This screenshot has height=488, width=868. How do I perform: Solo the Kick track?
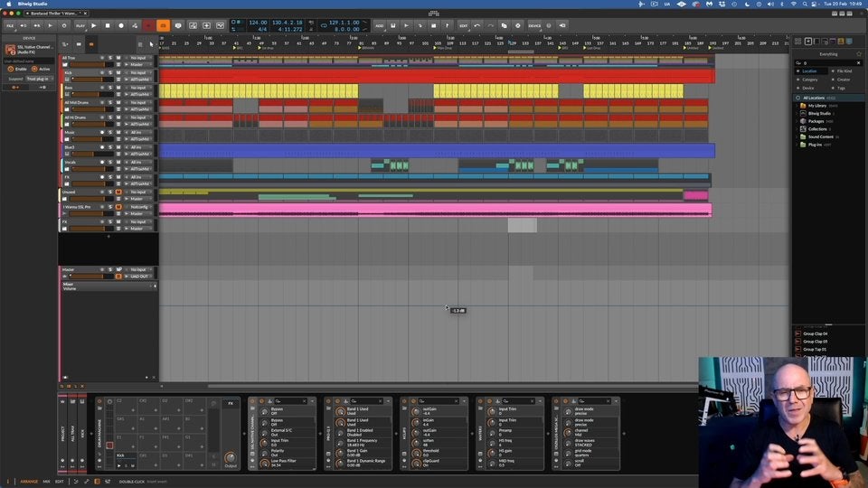coord(110,72)
